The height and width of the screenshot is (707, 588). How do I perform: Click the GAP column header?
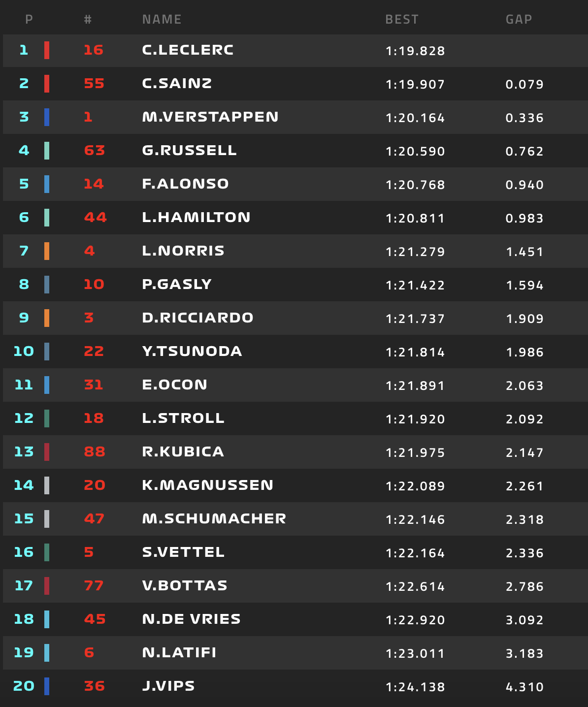tap(519, 19)
